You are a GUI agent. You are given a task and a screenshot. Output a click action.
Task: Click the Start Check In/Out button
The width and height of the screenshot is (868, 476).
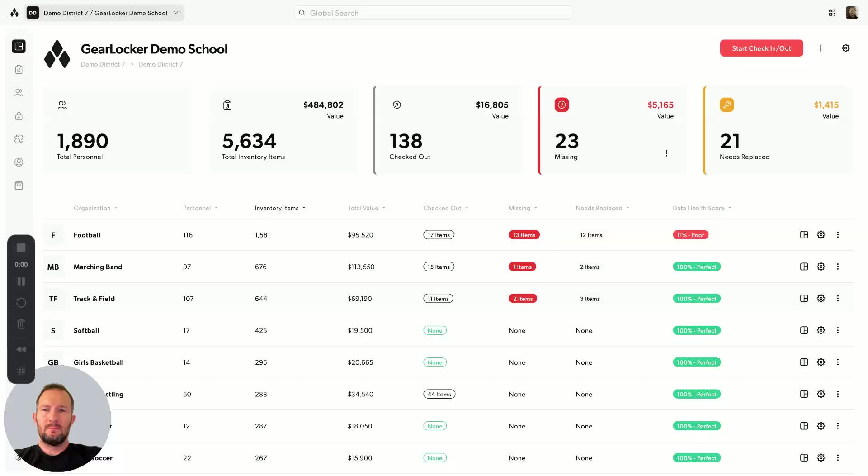[x=762, y=48]
